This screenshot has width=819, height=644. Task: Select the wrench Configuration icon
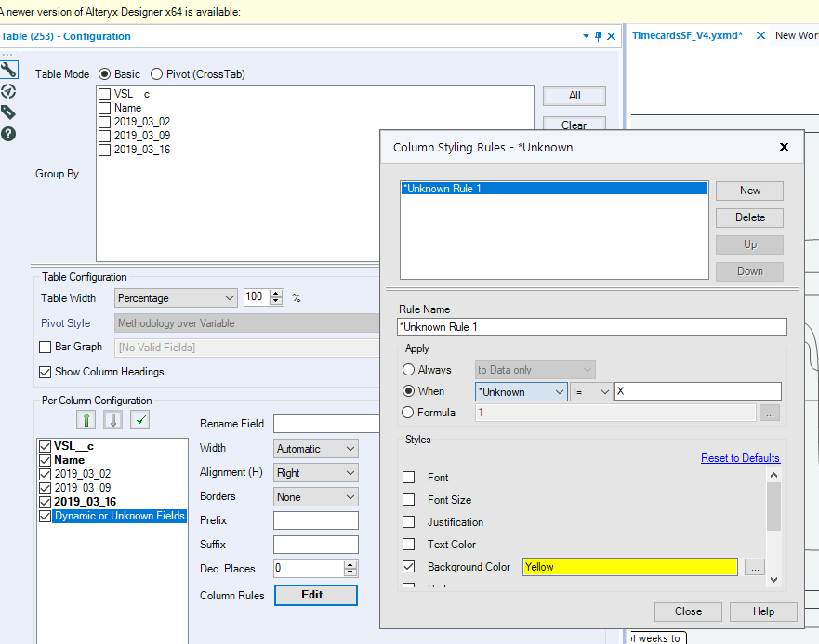pyautogui.click(x=11, y=70)
